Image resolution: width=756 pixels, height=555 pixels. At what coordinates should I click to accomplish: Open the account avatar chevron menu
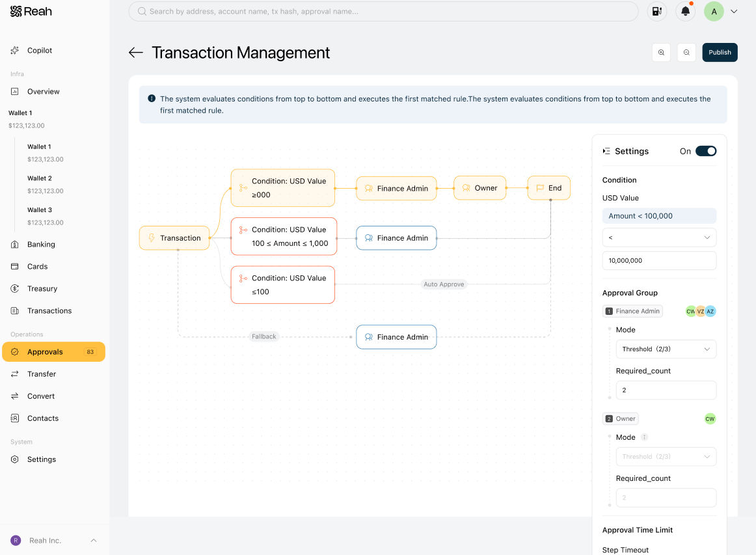tap(734, 12)
